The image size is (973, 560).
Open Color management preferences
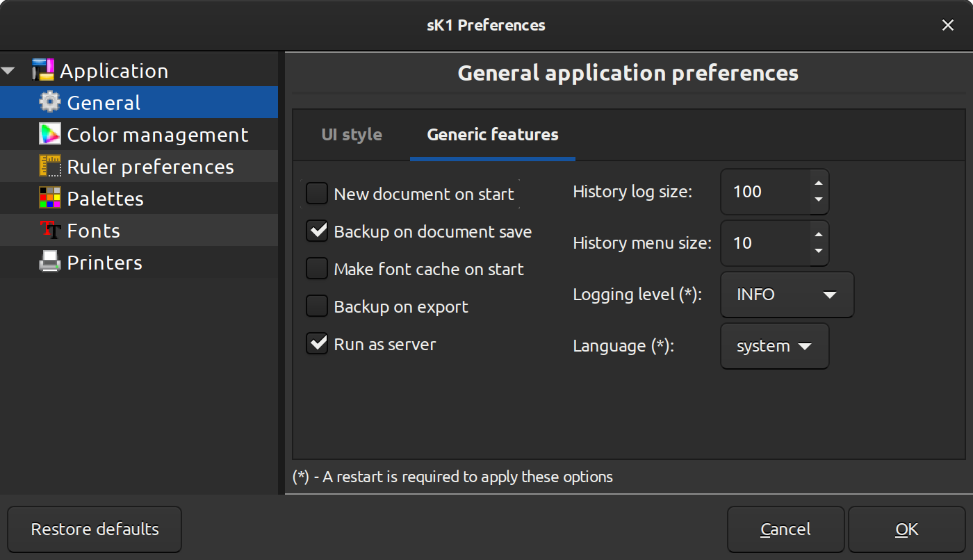click(139, 134)
